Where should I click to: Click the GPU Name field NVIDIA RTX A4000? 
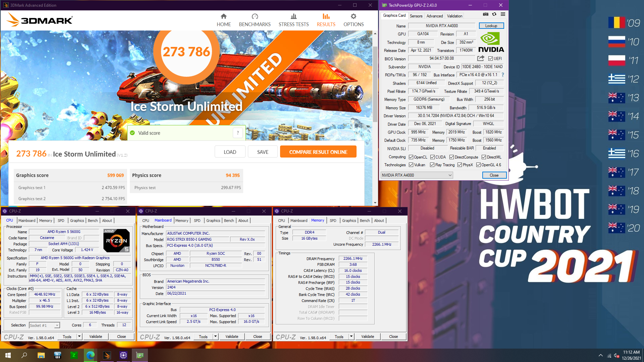[441, 26]
